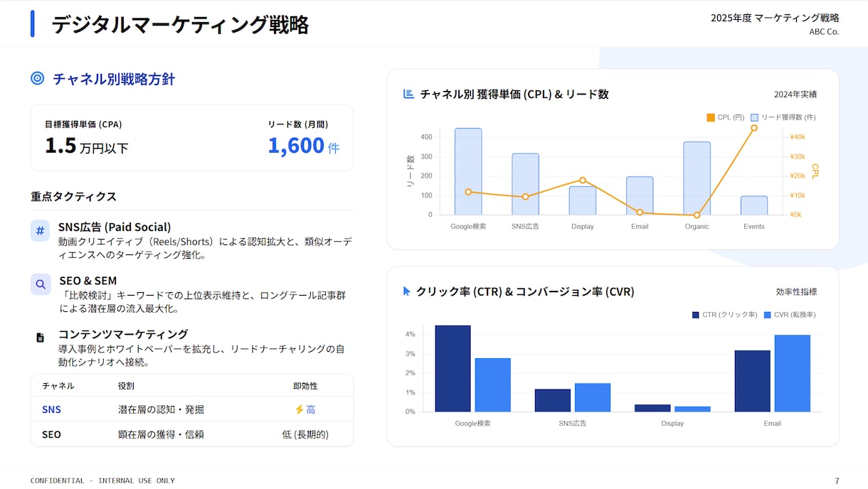Click the 効率性指標 label

[796, 291]
